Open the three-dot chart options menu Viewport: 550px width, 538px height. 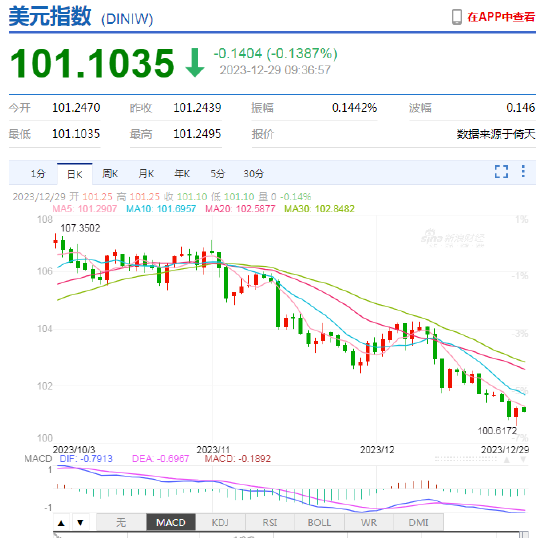(x=523, y=171)
